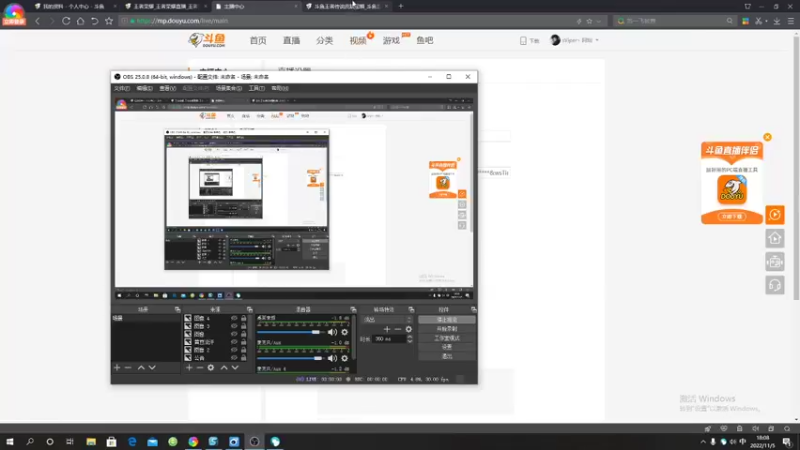Move the scene up in list
The image size is (800, 450).
141,367
